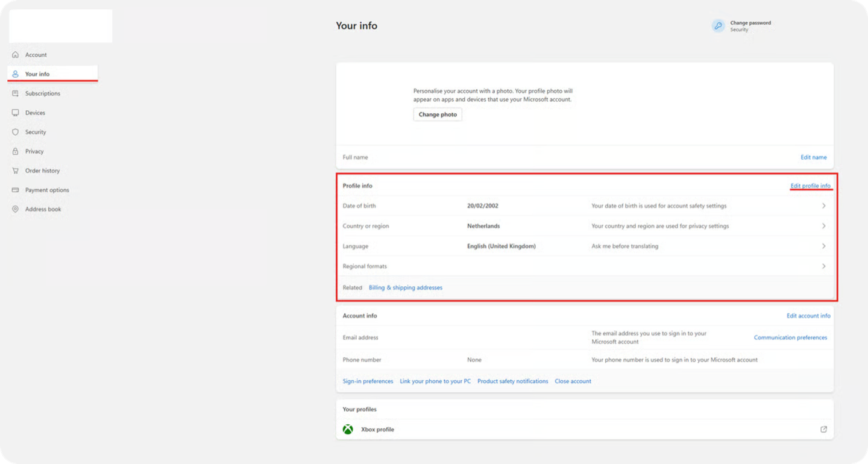Click the Netherlands country value
The width and height of the screenshot is (868, 464).
[x=483, y=226]
